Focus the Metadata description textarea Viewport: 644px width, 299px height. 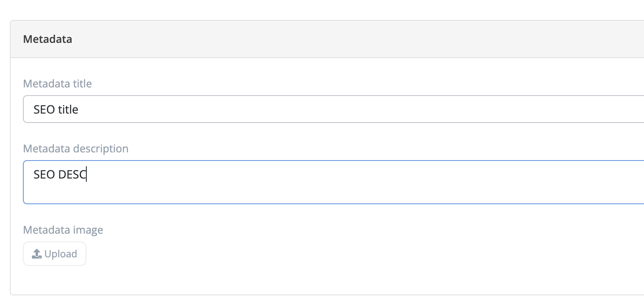pyautogui.click(x=327, y=182)
